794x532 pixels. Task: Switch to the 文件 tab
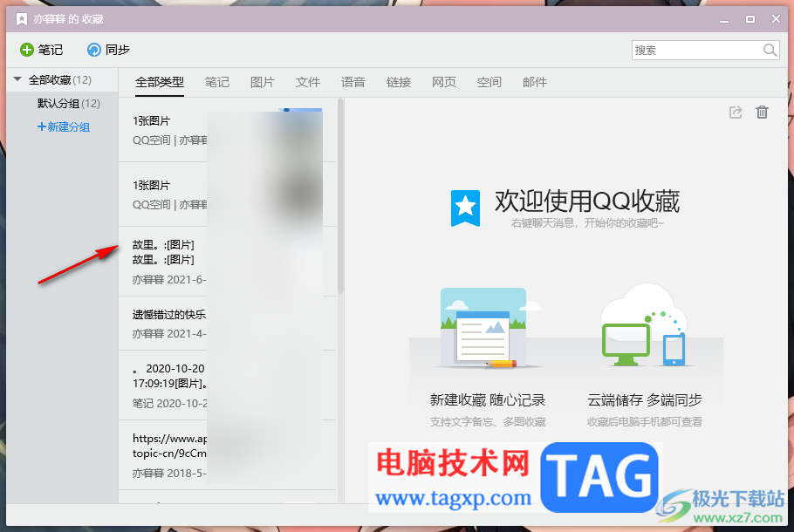[308, 82]
